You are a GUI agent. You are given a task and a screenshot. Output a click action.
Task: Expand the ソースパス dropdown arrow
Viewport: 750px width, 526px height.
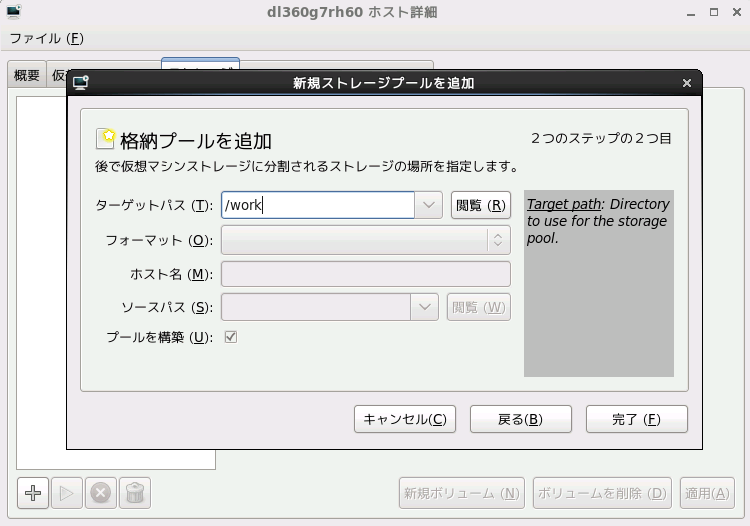(424, 307)
